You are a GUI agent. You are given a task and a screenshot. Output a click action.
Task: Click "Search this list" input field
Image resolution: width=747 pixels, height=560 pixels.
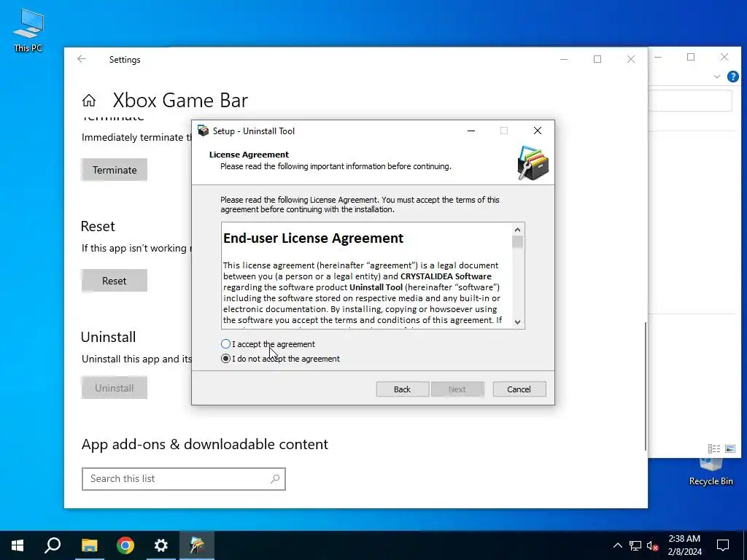pyautogui.click(x=183, y=479)
